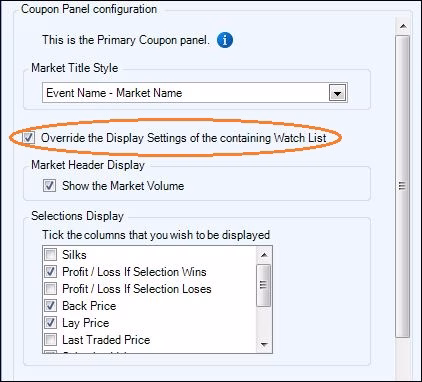Click the columns list scrollbar thumb
The image size is (422, 382).
tap(264, 285)
